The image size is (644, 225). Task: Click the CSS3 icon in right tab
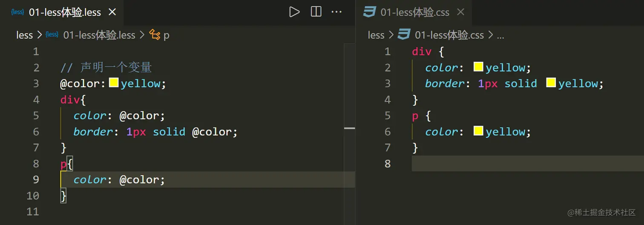369,12
